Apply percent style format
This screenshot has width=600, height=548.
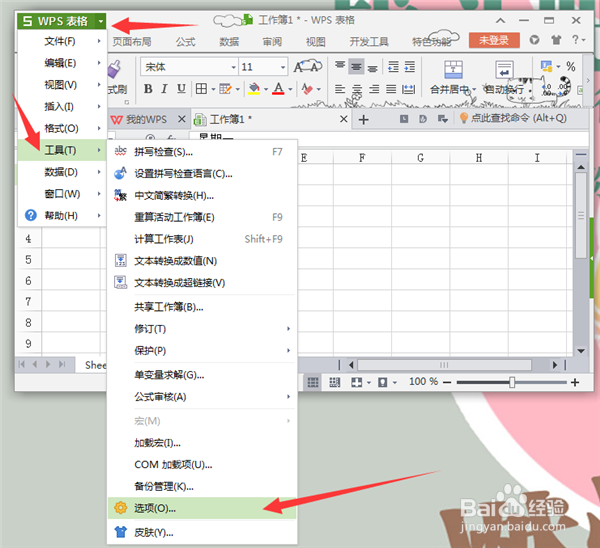pos(571,67)
